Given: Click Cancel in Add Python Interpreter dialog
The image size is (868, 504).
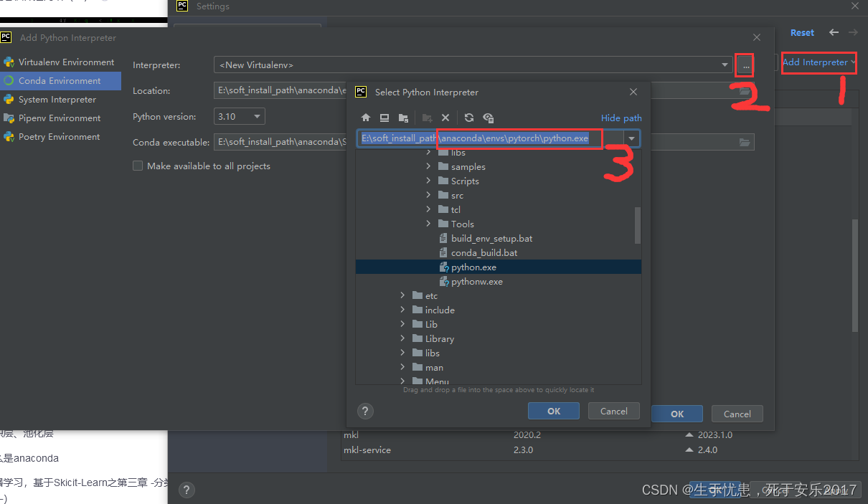Looking at the screenshot, I should 737,414.
